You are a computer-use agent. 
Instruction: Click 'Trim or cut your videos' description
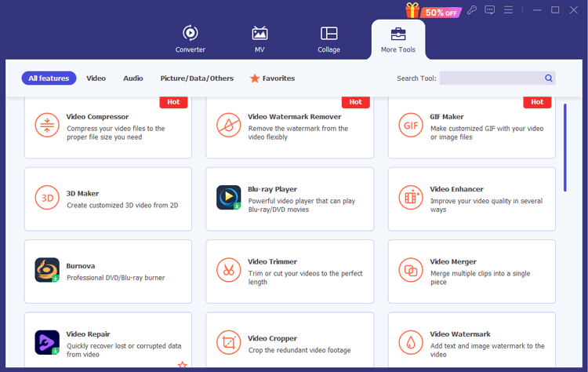pyautogui.click(x=305, y=278)
